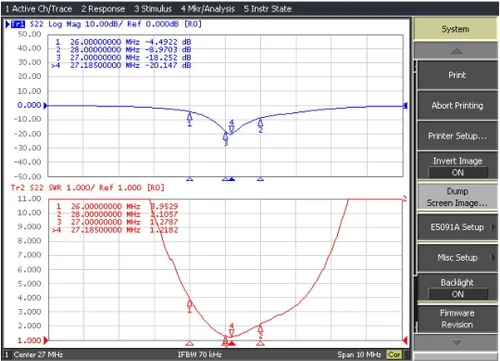Click marker 2 on red SWR trace
Image resolution: width=500 pixels, height=361 pixels.
(261, 331)
